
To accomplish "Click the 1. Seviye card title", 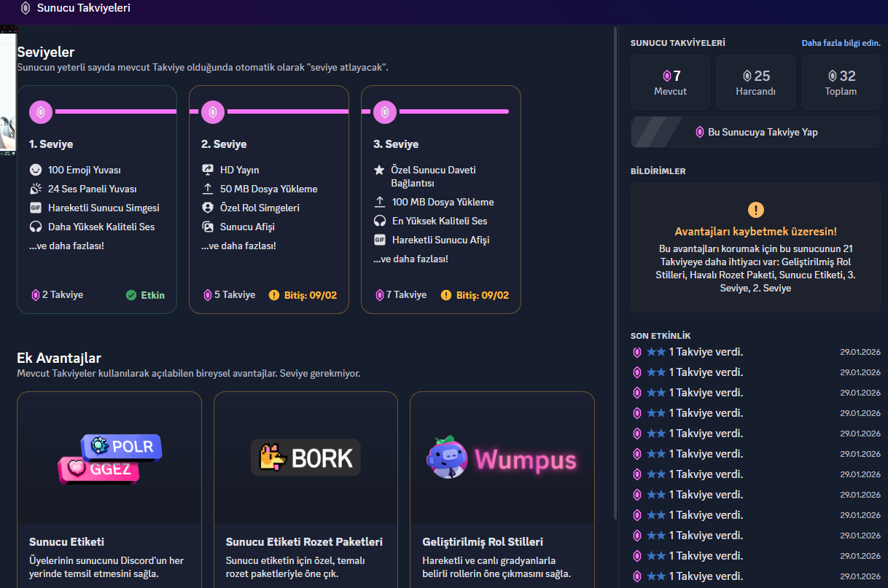I will point(51,144).
